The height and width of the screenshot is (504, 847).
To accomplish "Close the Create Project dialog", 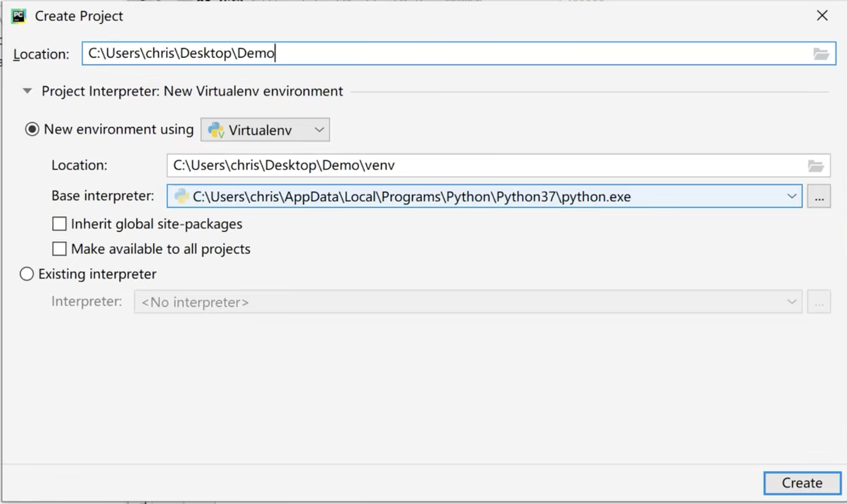I will click(x=822, y=15).
